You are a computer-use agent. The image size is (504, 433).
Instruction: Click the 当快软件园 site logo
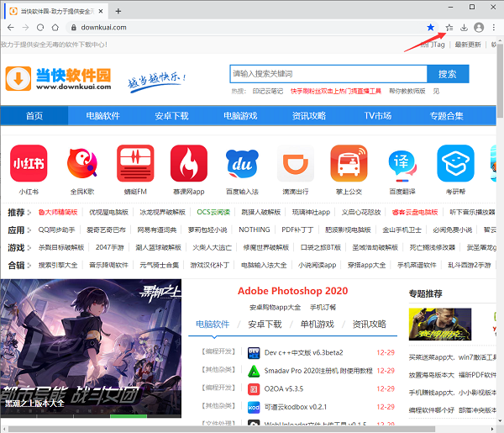coord(58,78)
